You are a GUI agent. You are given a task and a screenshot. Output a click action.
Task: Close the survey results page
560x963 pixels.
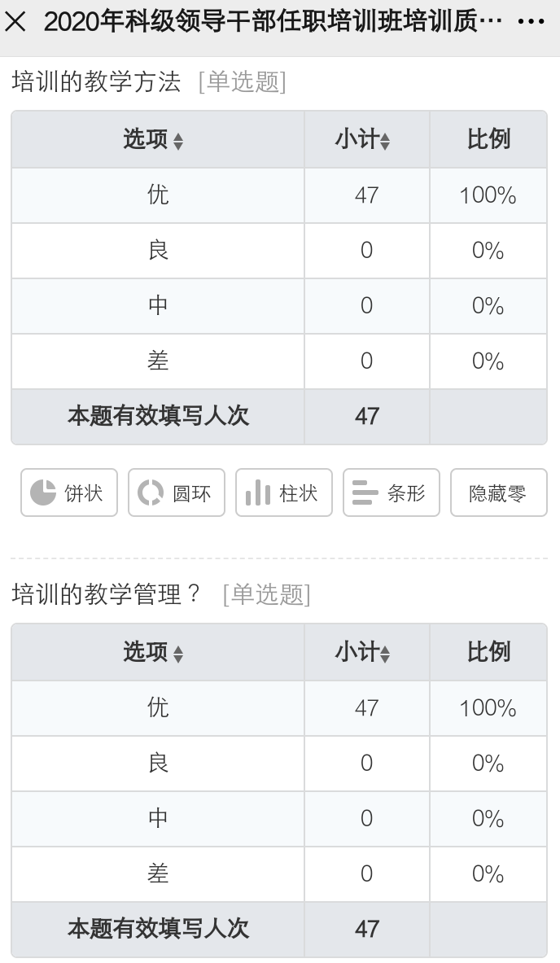point(16,22)
